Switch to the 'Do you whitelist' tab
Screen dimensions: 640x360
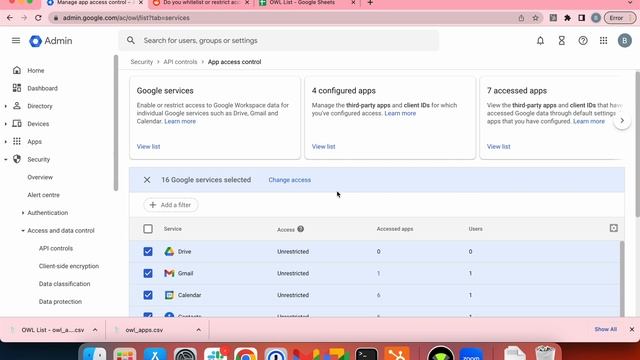(x=201, y=3)
